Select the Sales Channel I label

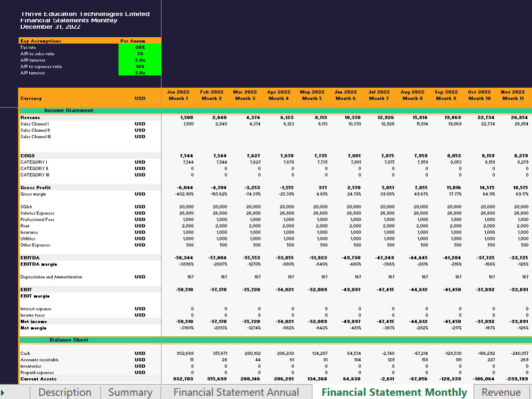click(x=34, y=124)
